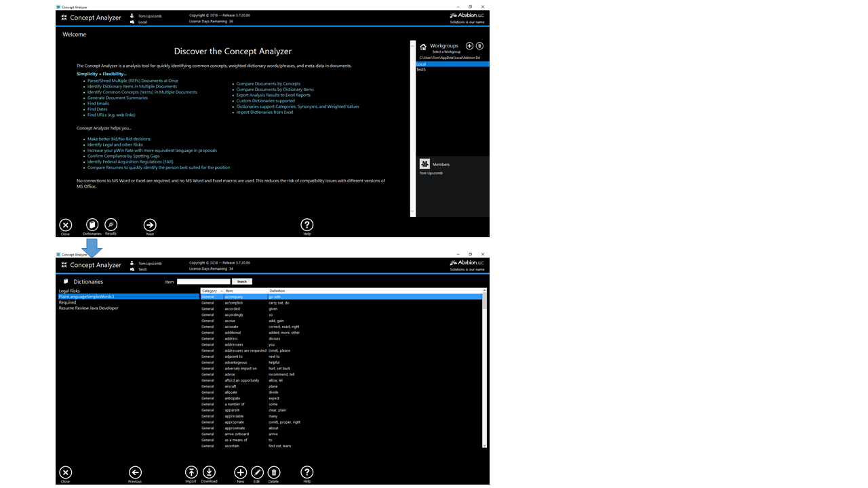Click 'Import Dictionaries from Excel' bullet
The height and width of the screenshot is (488, 868).
coord(264,112)
